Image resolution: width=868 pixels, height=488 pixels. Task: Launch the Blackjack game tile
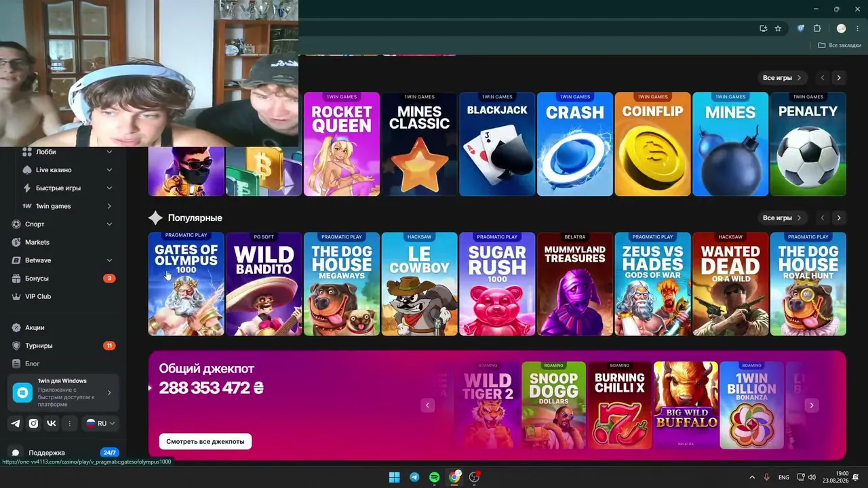tap(497, 144)
